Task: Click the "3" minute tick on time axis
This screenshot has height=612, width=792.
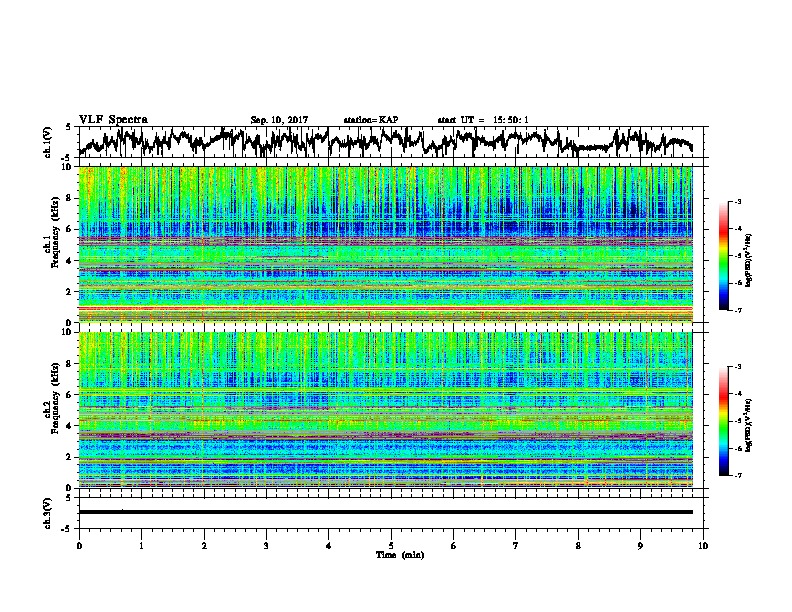Action: pyautogui.click(x=266, y=546)
